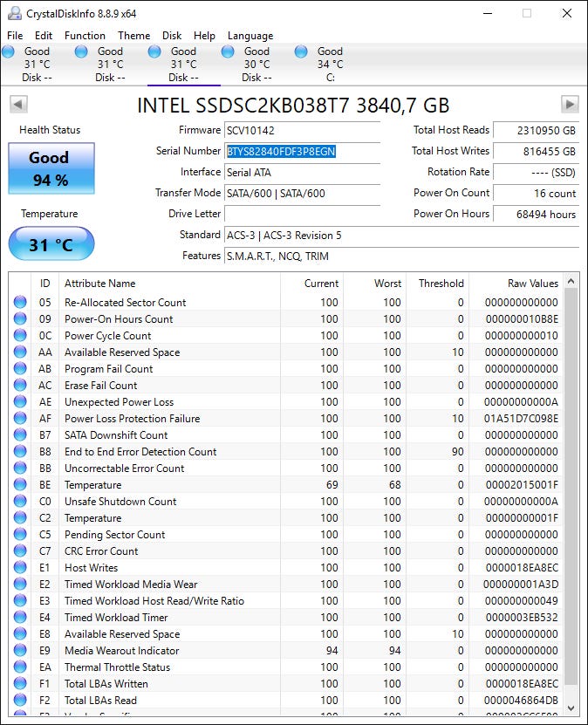Select the 'Timed Workload Host Read/Write Ratio' row
Viewport: 588px width, 725px height.
pyautogui.click(x=286, y=600)
